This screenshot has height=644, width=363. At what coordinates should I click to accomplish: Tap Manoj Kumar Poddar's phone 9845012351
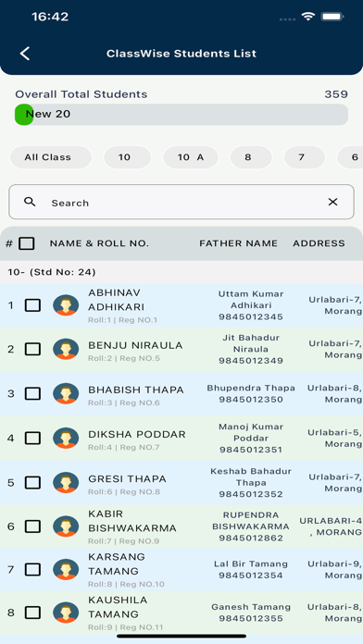[251, 450]
